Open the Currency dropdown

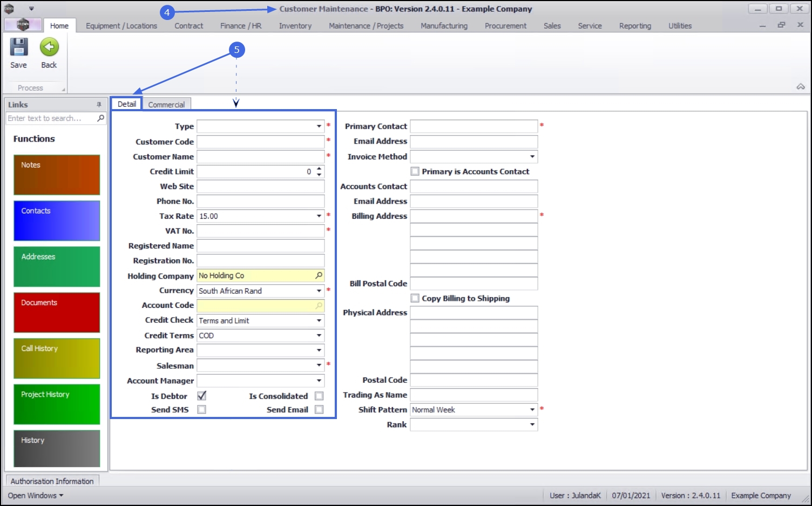coord(319,291)
